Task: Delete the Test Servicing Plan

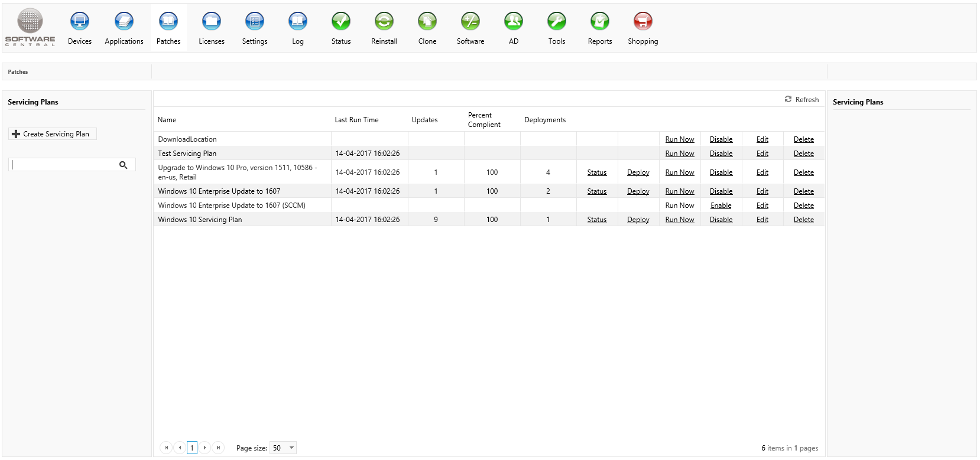Action: pos(803,154)
